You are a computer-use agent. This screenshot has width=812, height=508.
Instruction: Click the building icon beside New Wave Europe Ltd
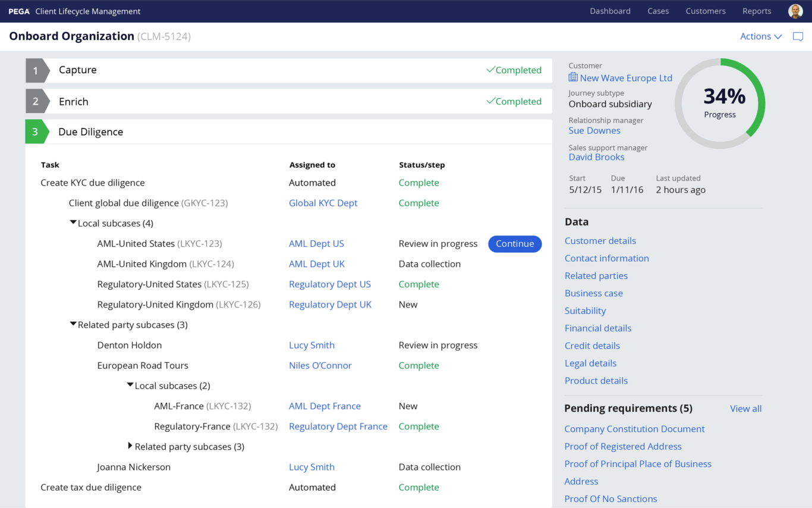(x=572, y=77)
